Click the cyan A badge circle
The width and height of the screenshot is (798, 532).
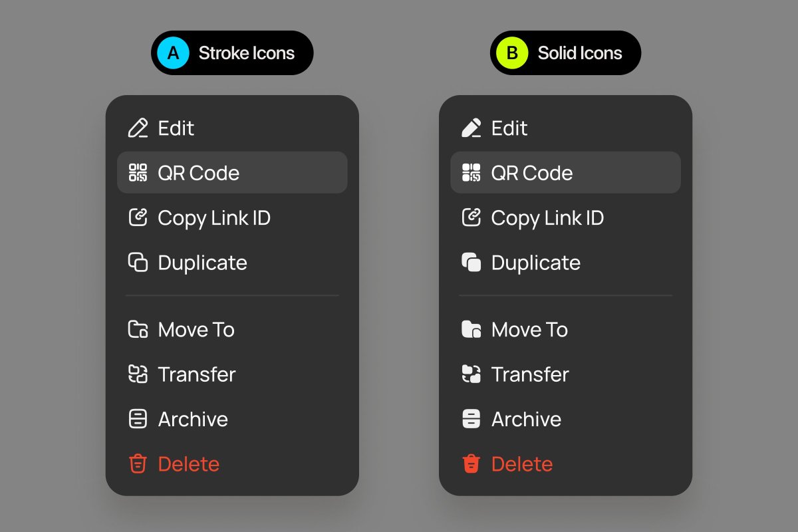click(x=174, y=53)
